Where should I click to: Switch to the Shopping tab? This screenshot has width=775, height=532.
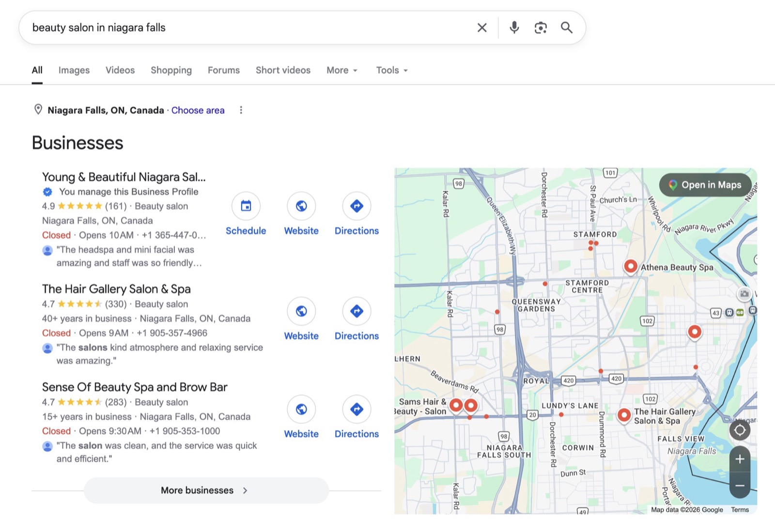171,70
